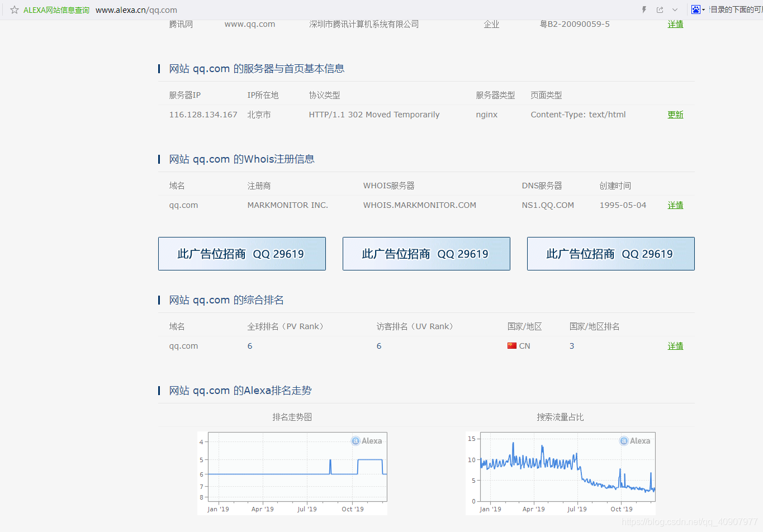Viewport: 763px width, 532px height.
Task: Click the license number 粤B2-20090059-5
Action: point(575,24)
